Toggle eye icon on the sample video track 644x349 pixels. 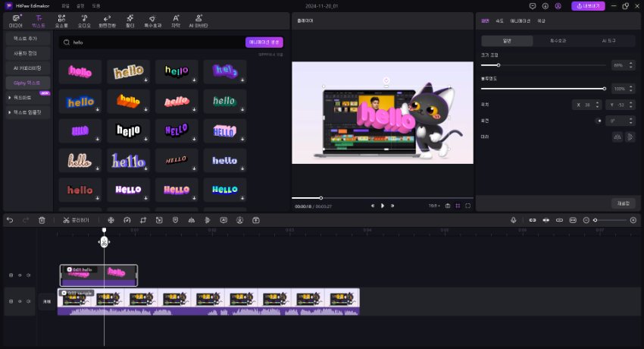(x=20, y=301)
